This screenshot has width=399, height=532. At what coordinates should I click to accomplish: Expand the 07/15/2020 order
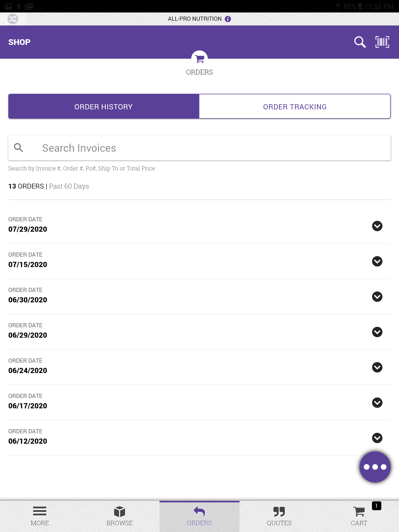[377, 261]
